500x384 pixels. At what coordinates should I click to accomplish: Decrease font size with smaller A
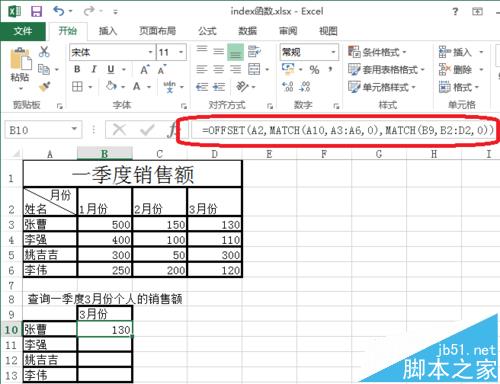pyautogui.click(x=162, y=69)
